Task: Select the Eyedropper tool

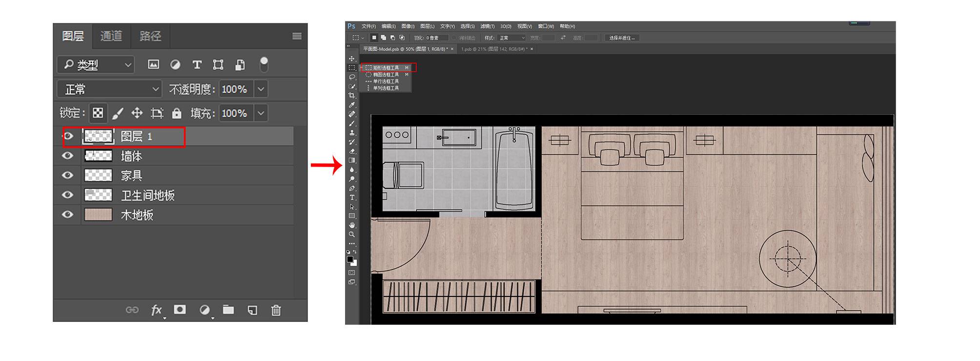Action: tap(351, 105)
